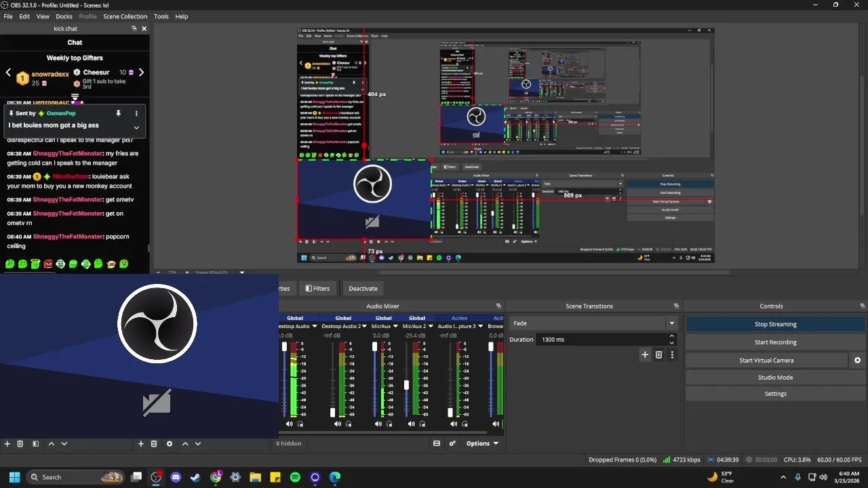This screenshot has width=868, height=488.
Task: Click Start Recording
Action: click(776, 342)
